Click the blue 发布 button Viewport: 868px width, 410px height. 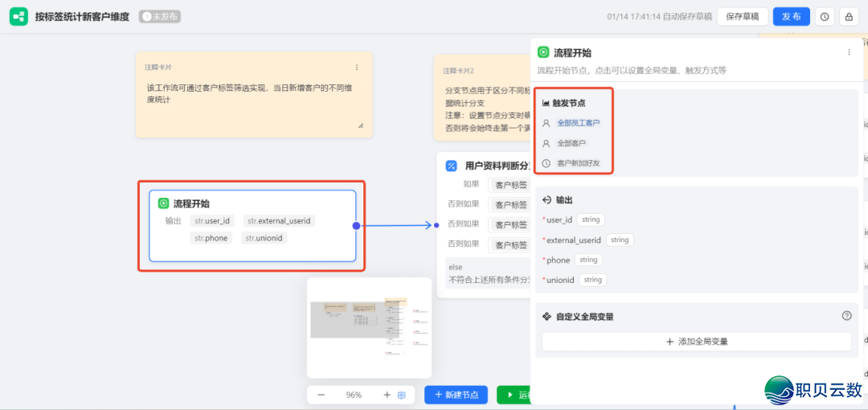[791, 17]
